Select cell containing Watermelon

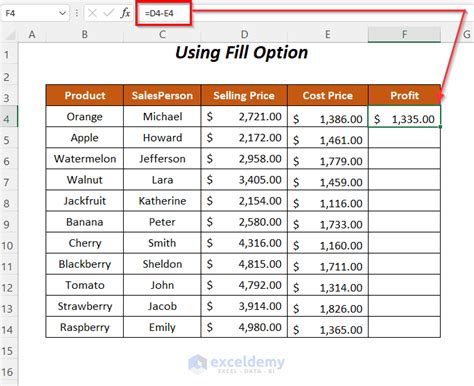(85, 159)
